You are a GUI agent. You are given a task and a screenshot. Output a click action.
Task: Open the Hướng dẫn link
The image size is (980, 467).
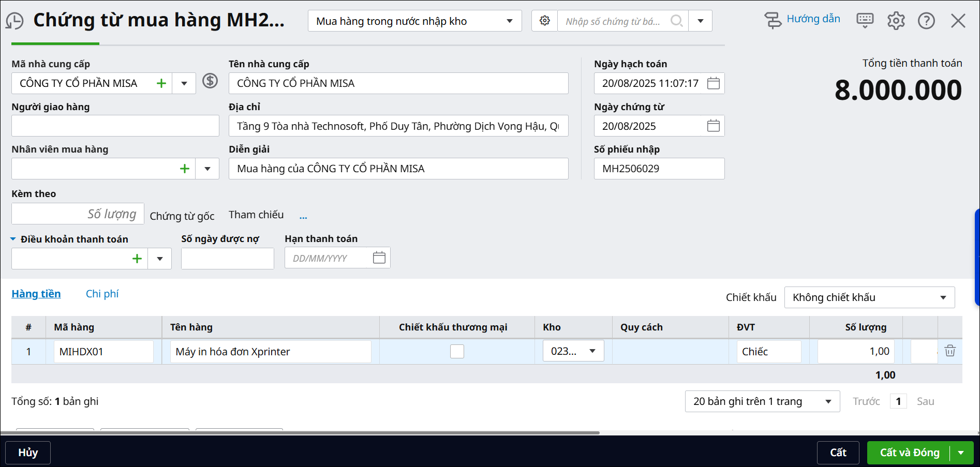(x=813, y=19)
